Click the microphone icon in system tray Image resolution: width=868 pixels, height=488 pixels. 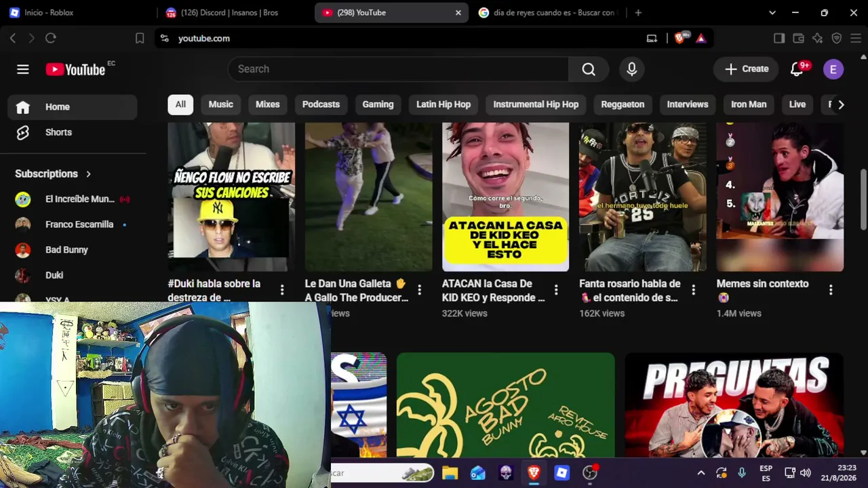coord(742,472)
